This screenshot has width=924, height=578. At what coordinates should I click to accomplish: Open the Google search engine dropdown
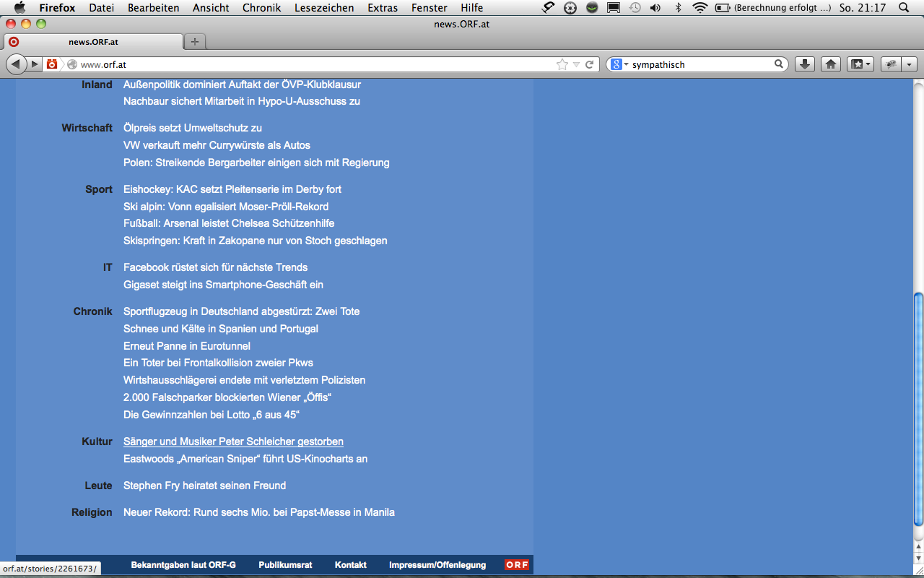[x=620, y=64]
